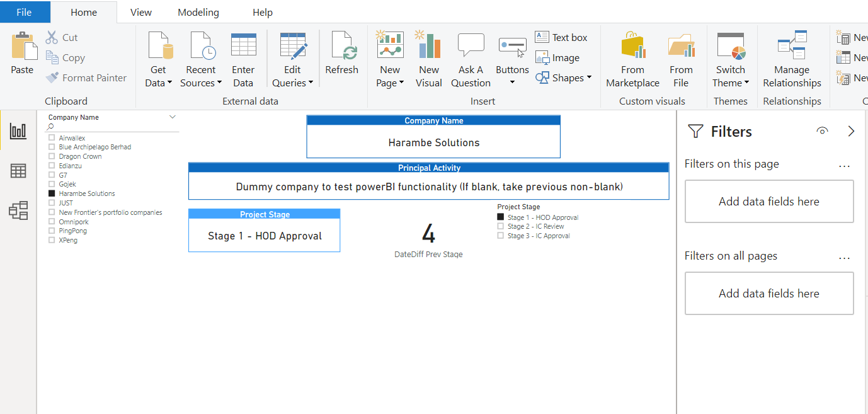
Task: Toggle filter pane visibility eye icon
Action: [821, 131]
